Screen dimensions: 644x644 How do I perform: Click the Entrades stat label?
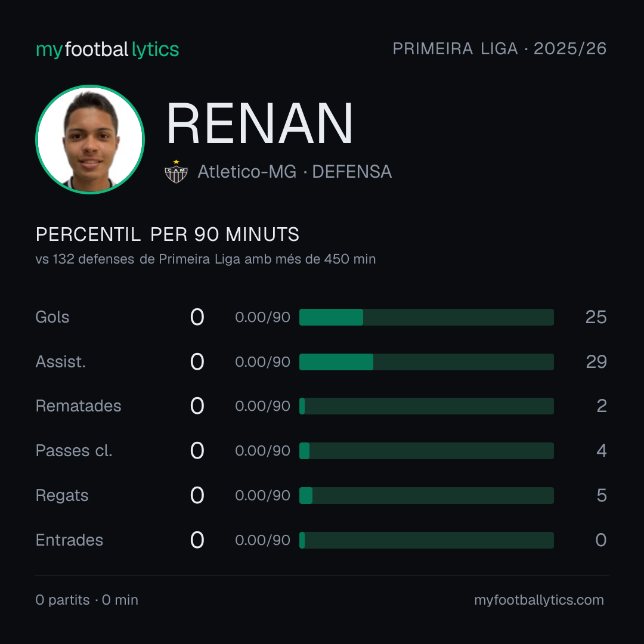(x=69, y=540)
